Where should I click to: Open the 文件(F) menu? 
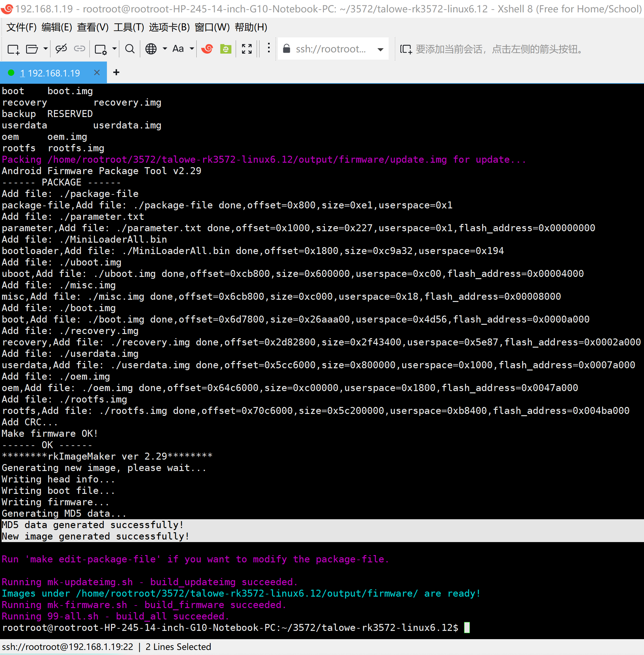click(x=21, y=27)
